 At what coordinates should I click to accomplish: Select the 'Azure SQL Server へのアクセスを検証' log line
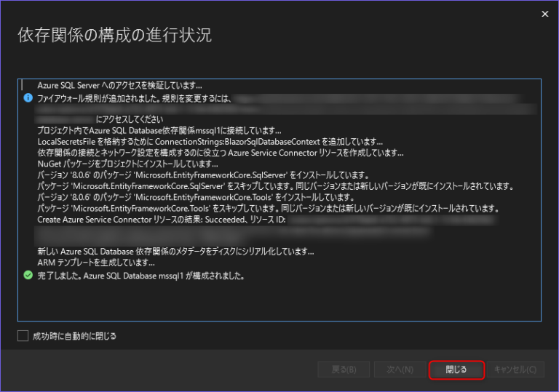pyautogui.click(x=119, y=85)
